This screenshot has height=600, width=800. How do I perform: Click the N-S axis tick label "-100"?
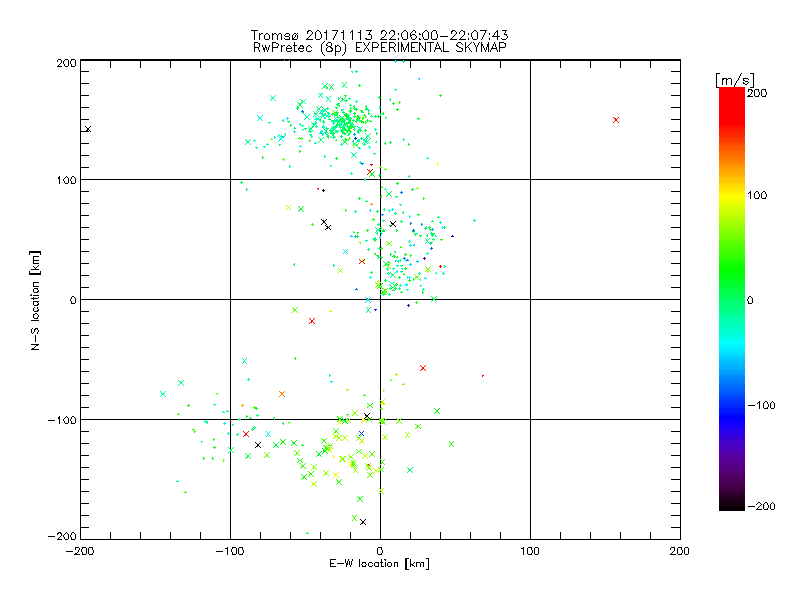(62, 420)
